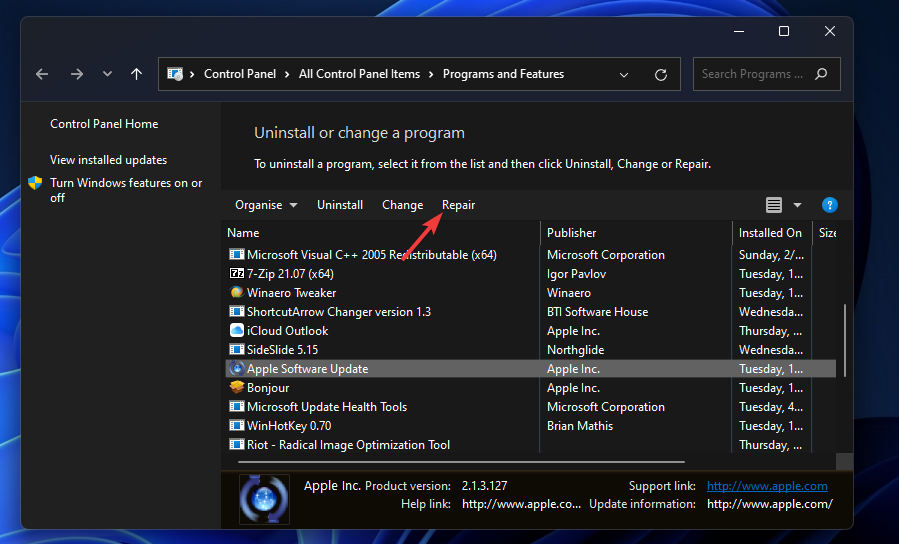The width and height of the screenshot is (899, 544).
Task: Open recent locations chevron
Action: 107,74
